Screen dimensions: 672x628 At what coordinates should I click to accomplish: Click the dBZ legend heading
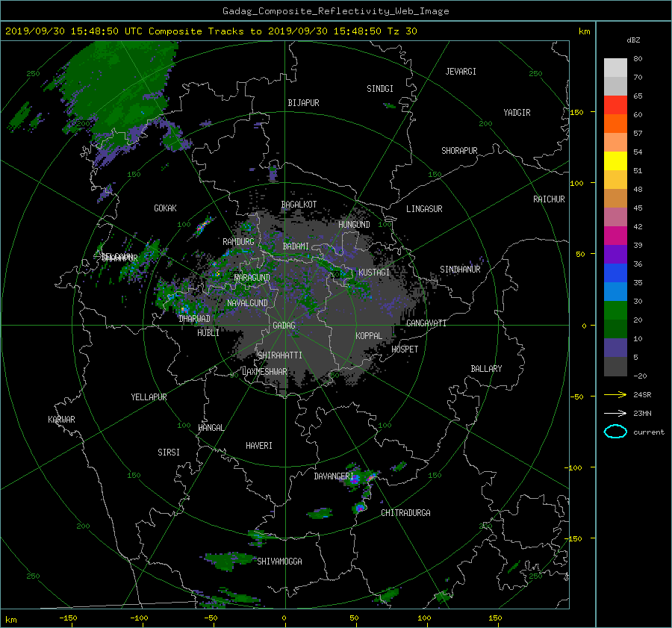pyautogui.click(x=633, y=40)
